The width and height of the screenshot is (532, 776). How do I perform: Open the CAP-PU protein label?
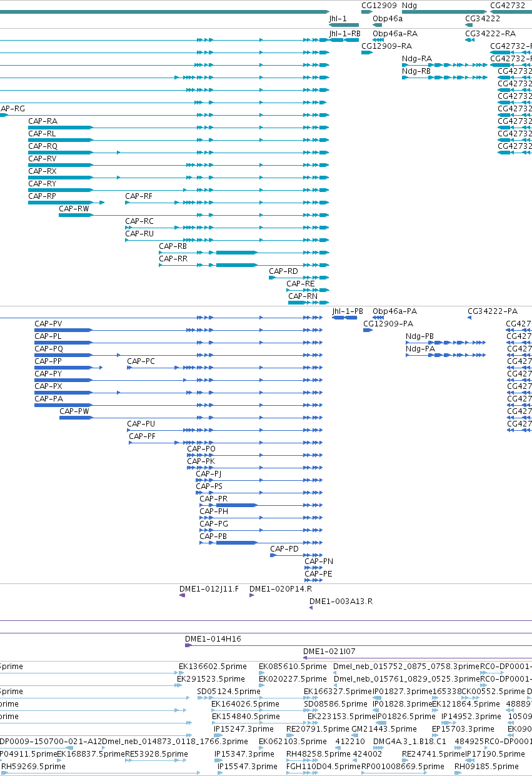(x=141, y=424)
